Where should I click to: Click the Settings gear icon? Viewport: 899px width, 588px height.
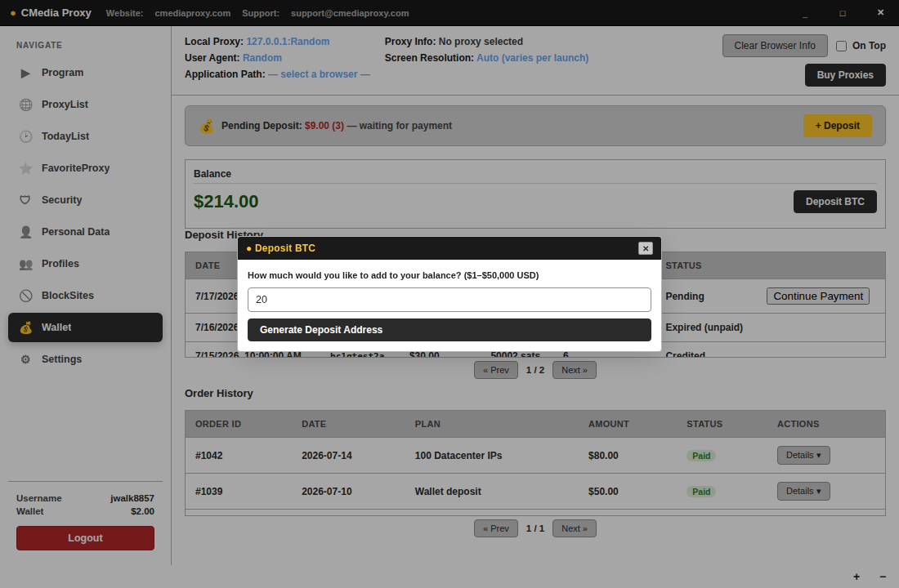[25, 359]
